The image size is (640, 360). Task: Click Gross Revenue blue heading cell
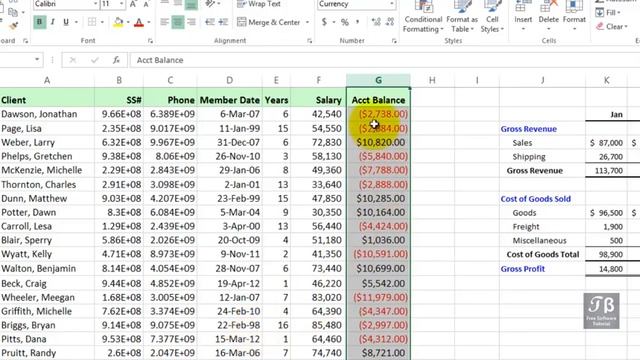click(x=542, y=129)
